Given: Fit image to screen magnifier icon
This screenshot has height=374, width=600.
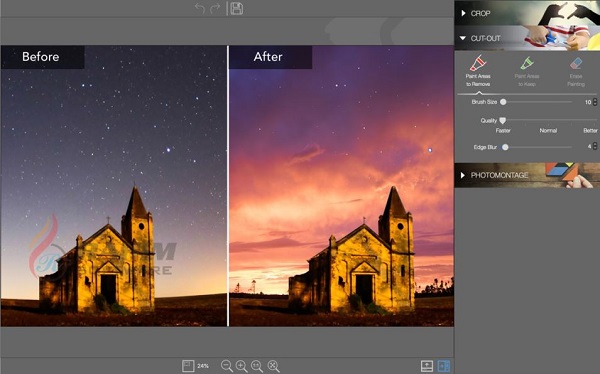Looking at the screenshot, I should pos(274,366).
